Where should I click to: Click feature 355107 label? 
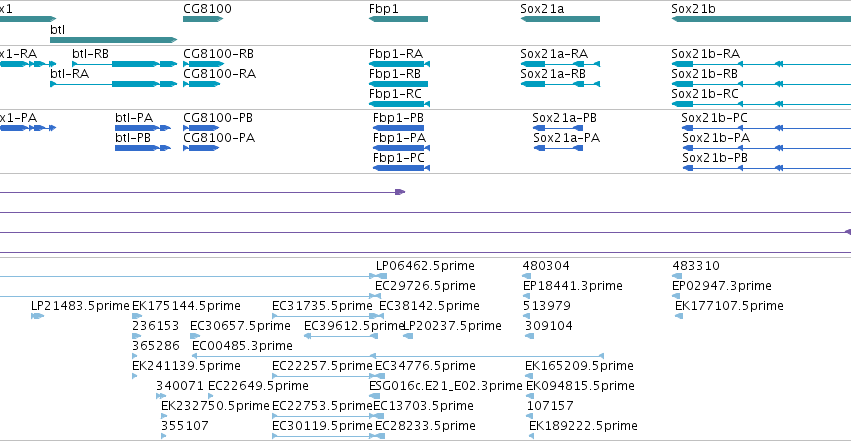pyautogui.click(x=185, y=426)
